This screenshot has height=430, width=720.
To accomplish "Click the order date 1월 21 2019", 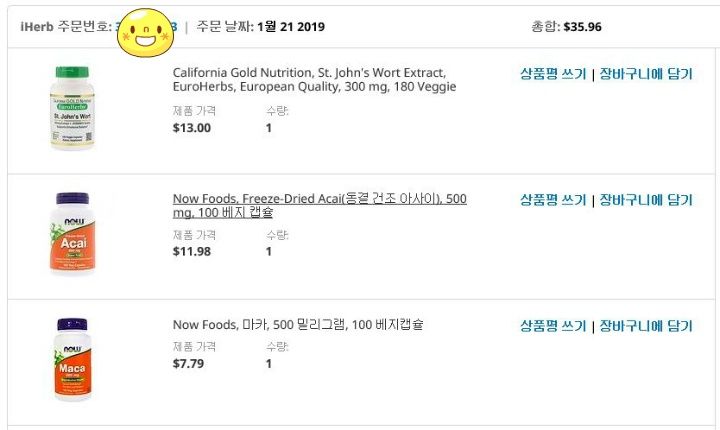I will click(x=291, y=27).
